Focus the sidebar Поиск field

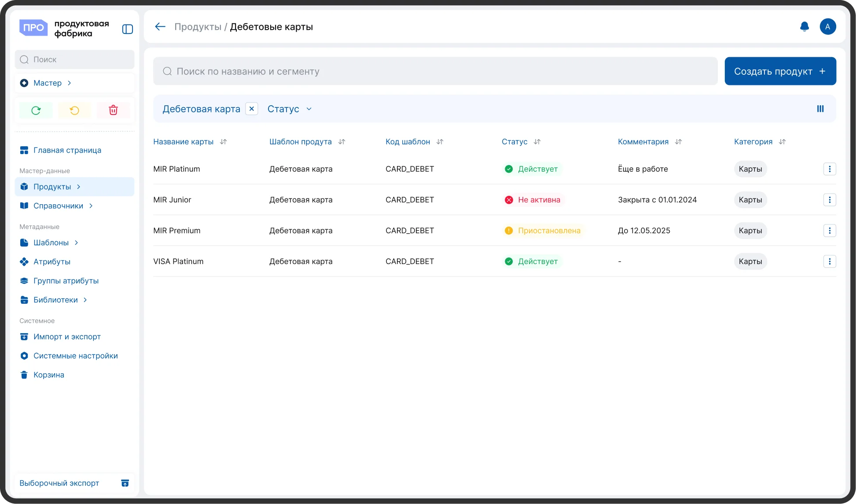click(x=74, y=59)
